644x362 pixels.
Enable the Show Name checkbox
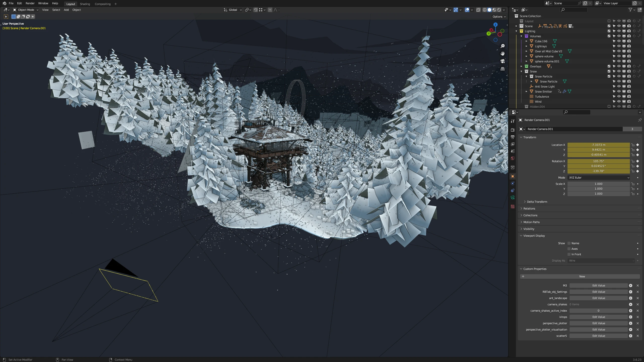pos(569,243)
